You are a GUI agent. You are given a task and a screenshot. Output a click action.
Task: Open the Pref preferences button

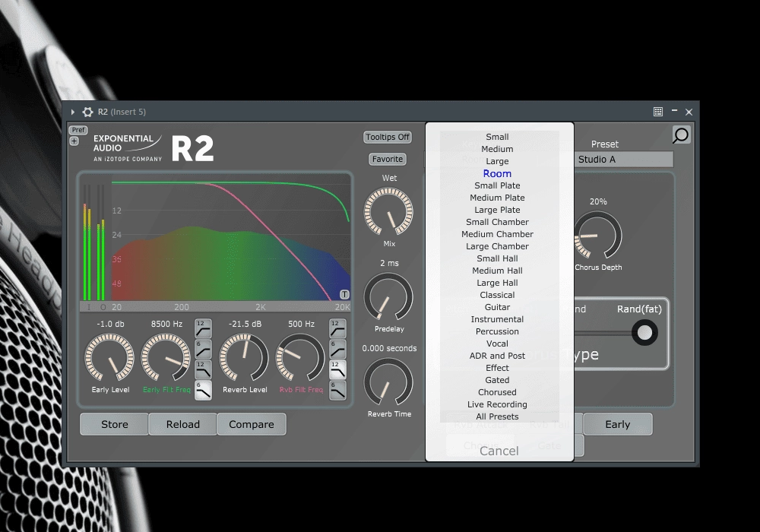click(78, 130)
